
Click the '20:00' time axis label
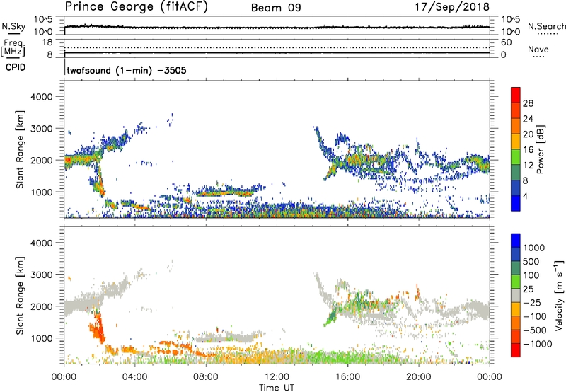tap(418, 377)
